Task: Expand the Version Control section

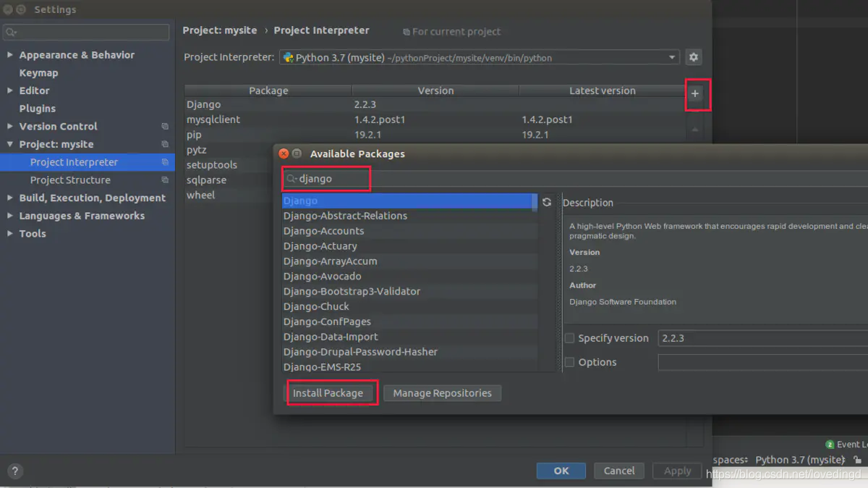Action: click(x=9, y=126)
